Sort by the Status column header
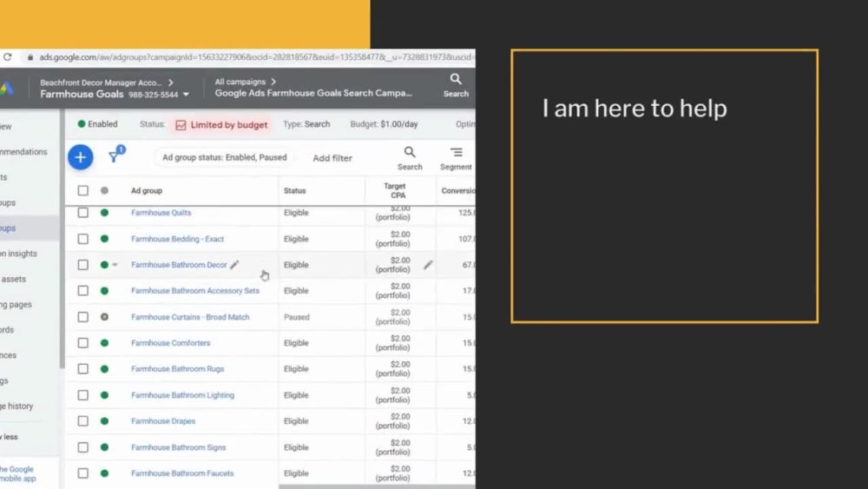This screenshot has width=868, height=489. (294, 190)
